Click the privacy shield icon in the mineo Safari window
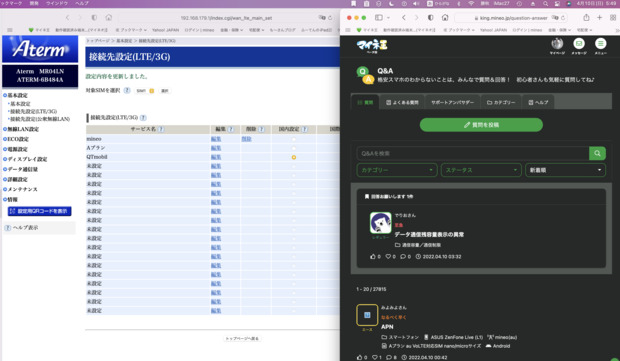This screenshot has width=620, height=361. click(431, 17)
